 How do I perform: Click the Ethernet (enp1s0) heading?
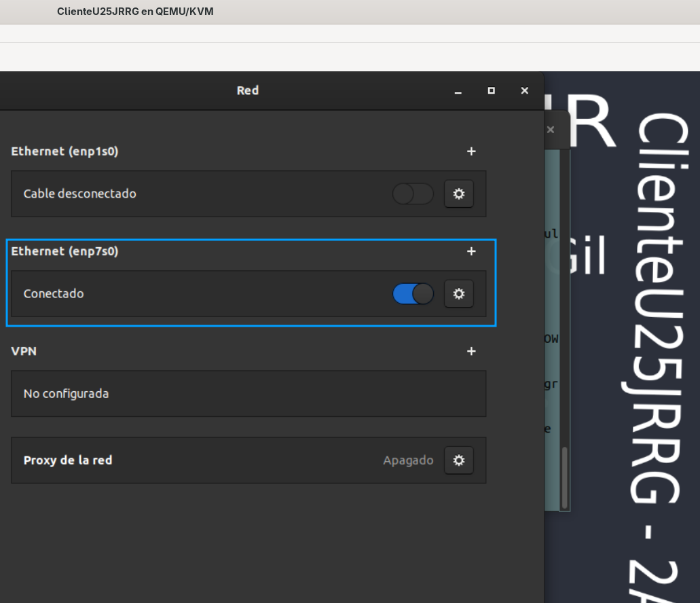65,151
